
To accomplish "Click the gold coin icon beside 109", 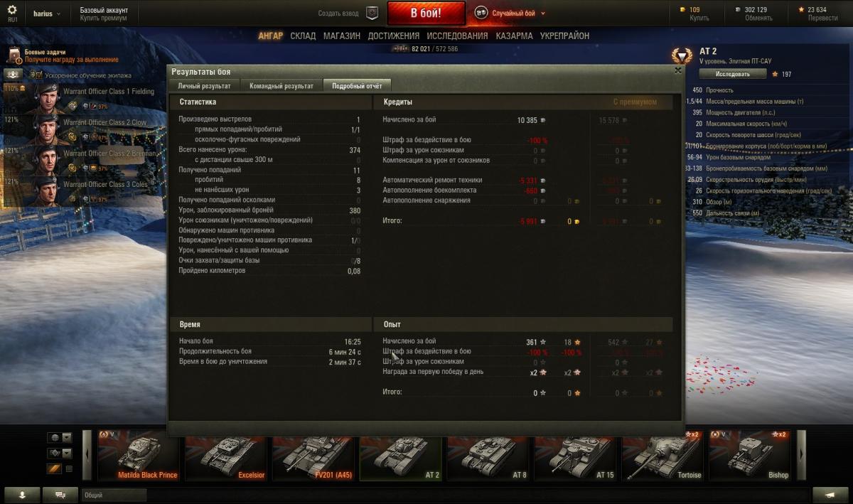I will point(684,10).
